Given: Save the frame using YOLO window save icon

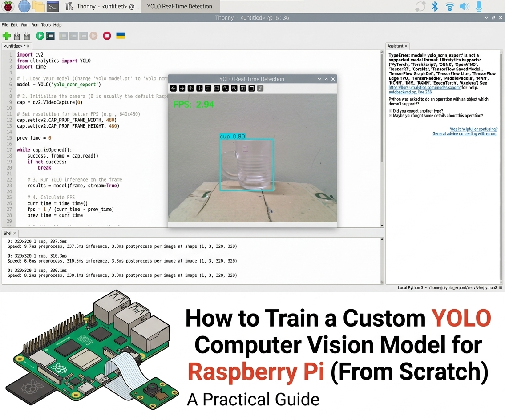Looking at the screenshot, I should tap(243, 88).
